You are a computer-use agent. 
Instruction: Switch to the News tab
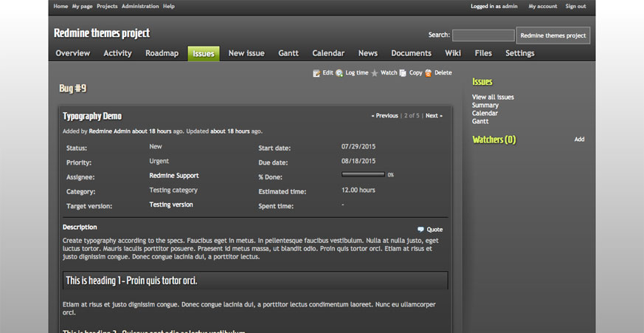pos(367,53)
